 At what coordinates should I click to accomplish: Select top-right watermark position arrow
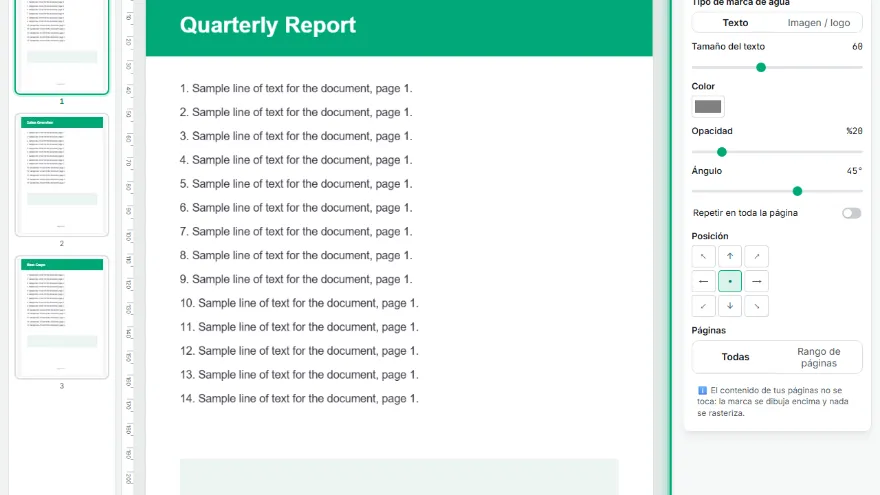757,256
